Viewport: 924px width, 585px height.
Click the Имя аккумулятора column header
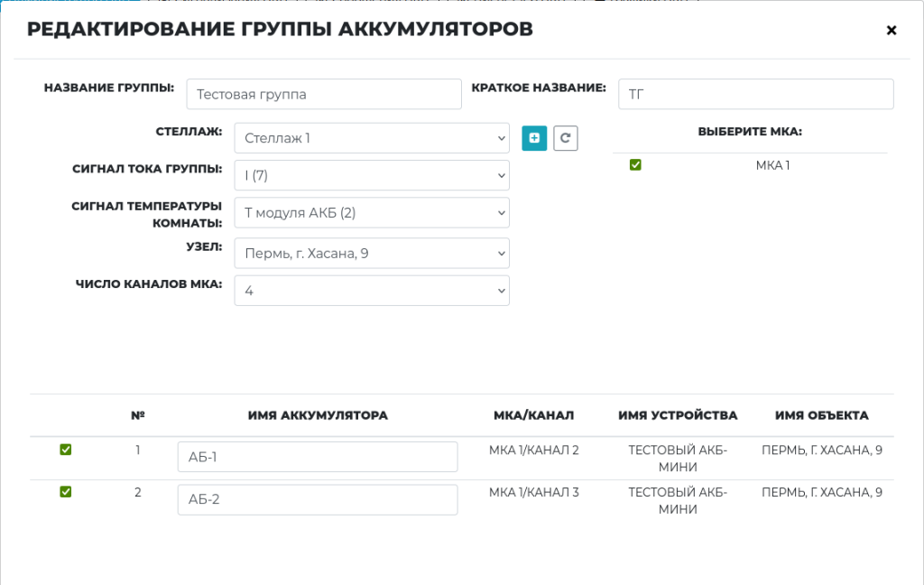[x=318, y=415]
